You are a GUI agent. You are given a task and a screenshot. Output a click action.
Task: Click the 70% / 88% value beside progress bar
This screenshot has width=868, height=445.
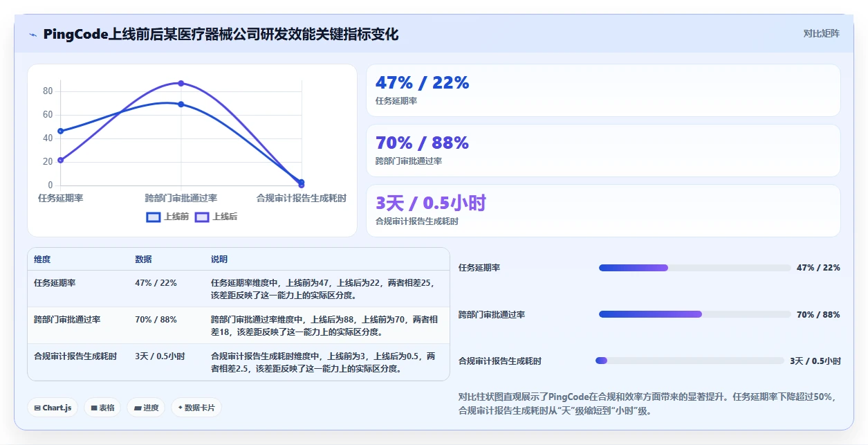coord(818,314)
